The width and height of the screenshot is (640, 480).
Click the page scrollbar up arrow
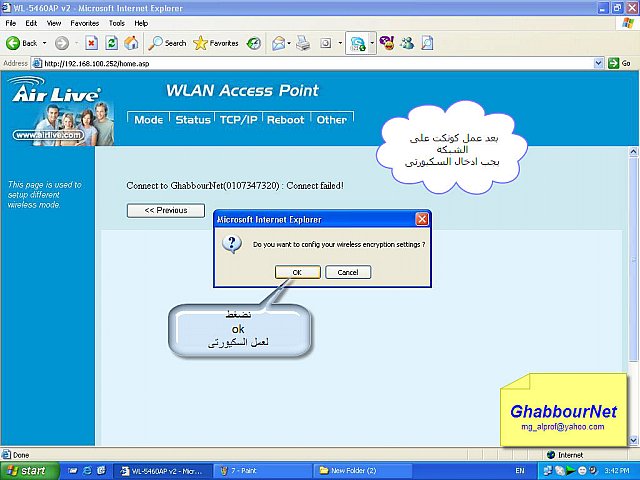coord(633,151)
